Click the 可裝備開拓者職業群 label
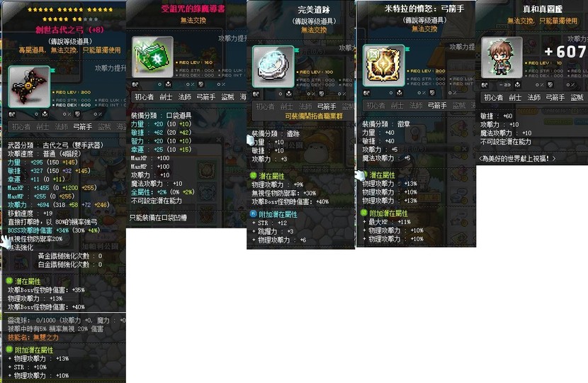Screen dimensions: 588x383 coord(314,116)
